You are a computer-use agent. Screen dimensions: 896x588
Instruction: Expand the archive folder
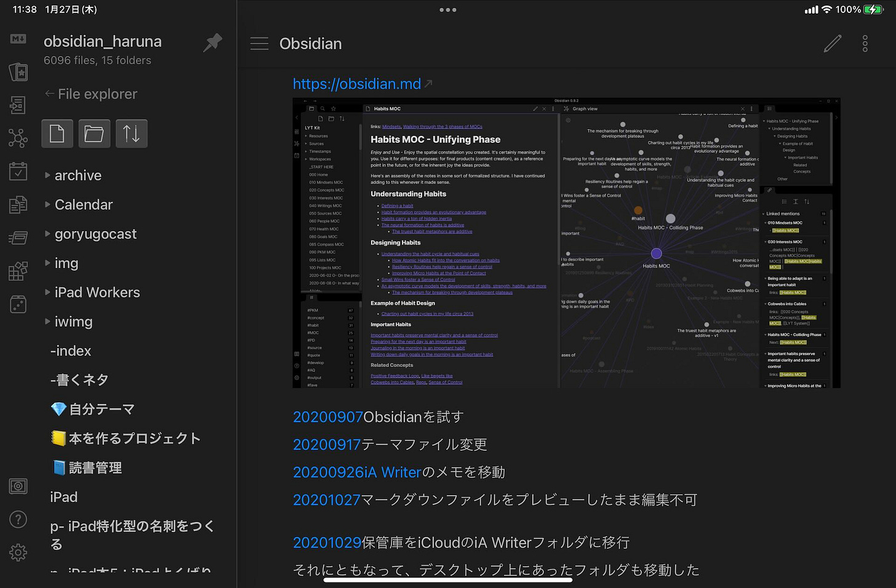click(x=47, y=175)
